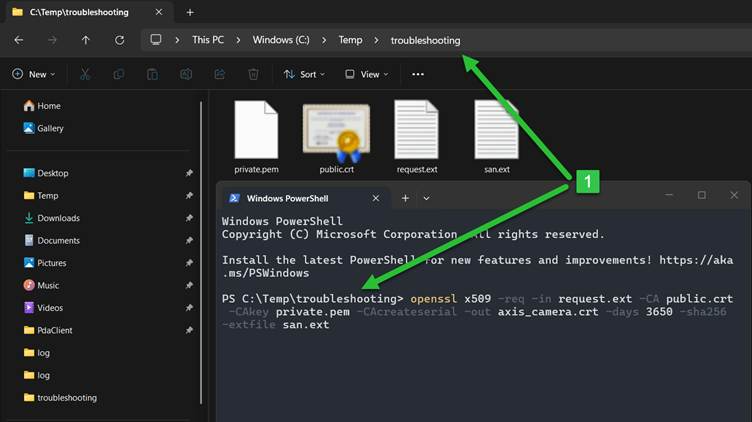Open Videos in the sidebar
752x422 pixels.
43,308
